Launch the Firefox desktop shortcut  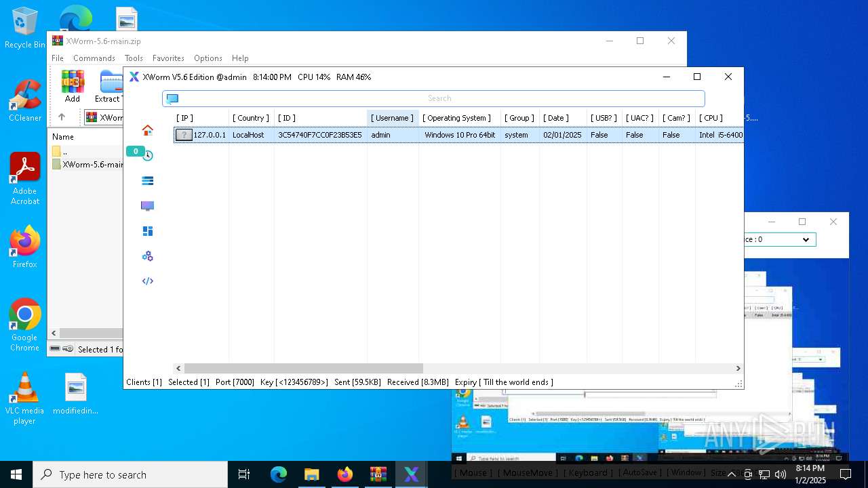(24, 247)
